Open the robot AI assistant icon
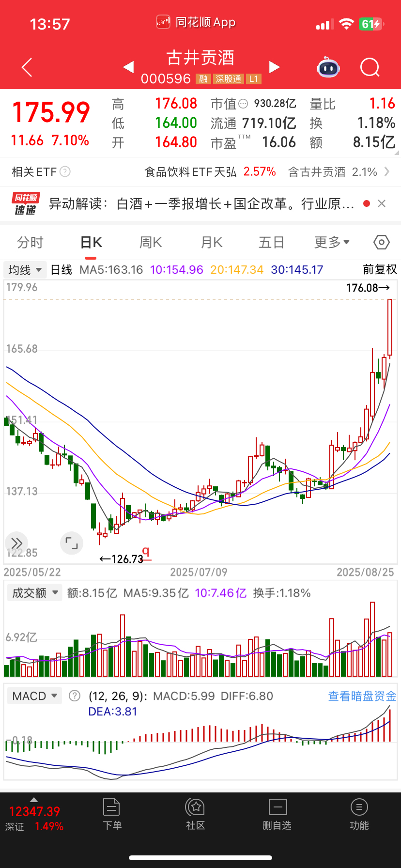 (328, 67)
